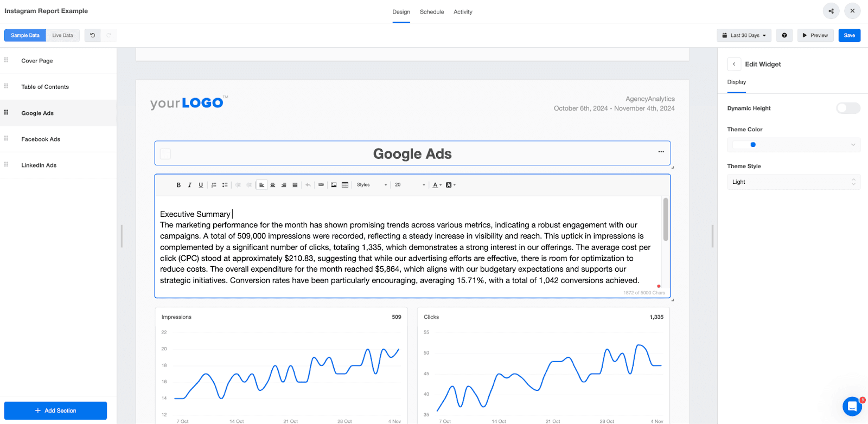The height and width of the screenshot is (424, 868).
Task: Undo the last editor change
Action: [x=308, y=184]
